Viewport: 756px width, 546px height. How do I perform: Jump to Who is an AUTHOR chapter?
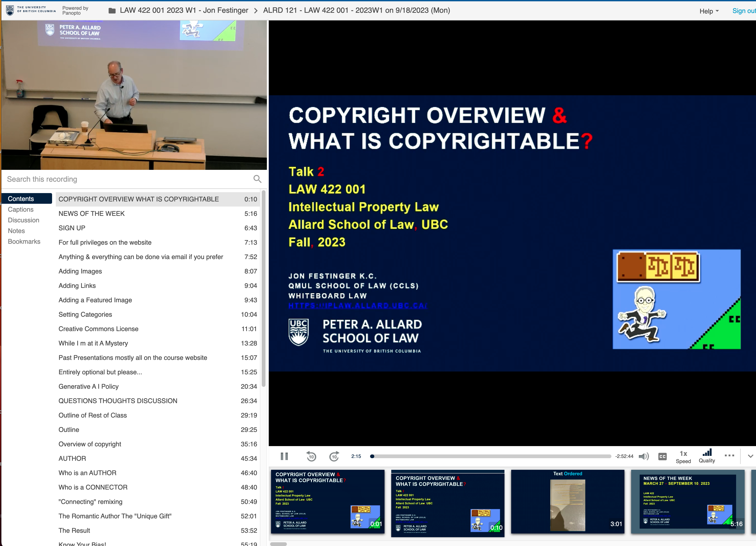point(158,473)
